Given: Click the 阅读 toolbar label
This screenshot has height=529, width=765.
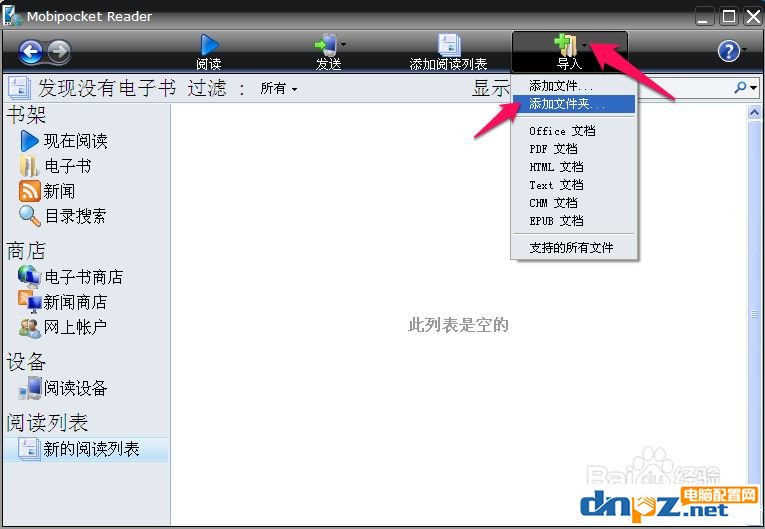Looking at the screenshot, I should (209, 64).
